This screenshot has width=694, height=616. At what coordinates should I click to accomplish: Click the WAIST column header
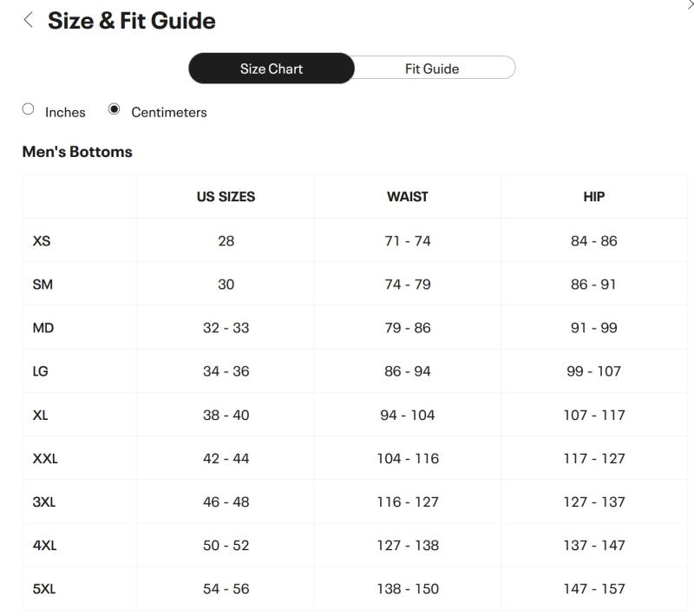tap(408, 197)
